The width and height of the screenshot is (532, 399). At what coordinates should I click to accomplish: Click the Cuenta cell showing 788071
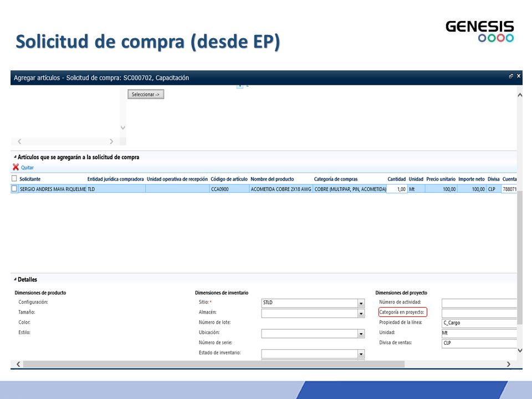point(509,189)
